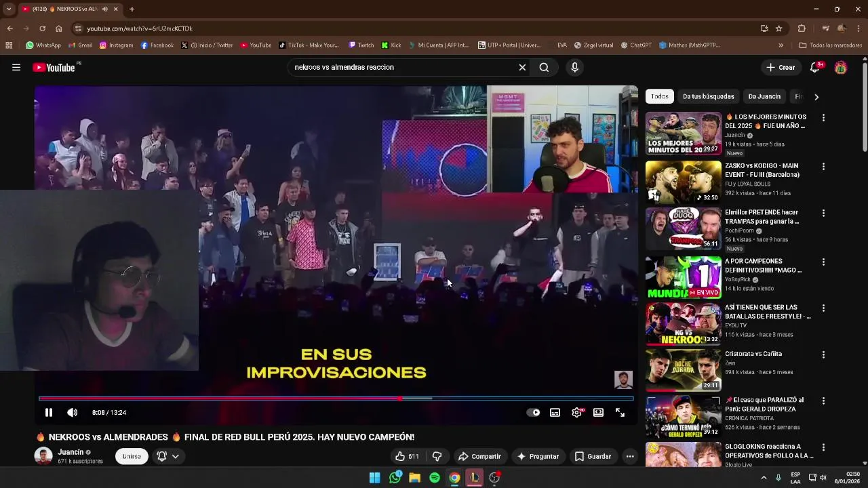Run search with magnifier button
This screenshot has width=868, height=488.
tap(544, 67)
